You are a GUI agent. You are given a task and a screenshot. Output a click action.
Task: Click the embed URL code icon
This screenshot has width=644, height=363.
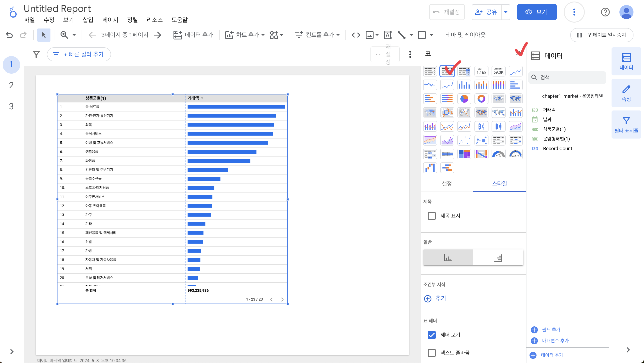click(x=356, y=35)
